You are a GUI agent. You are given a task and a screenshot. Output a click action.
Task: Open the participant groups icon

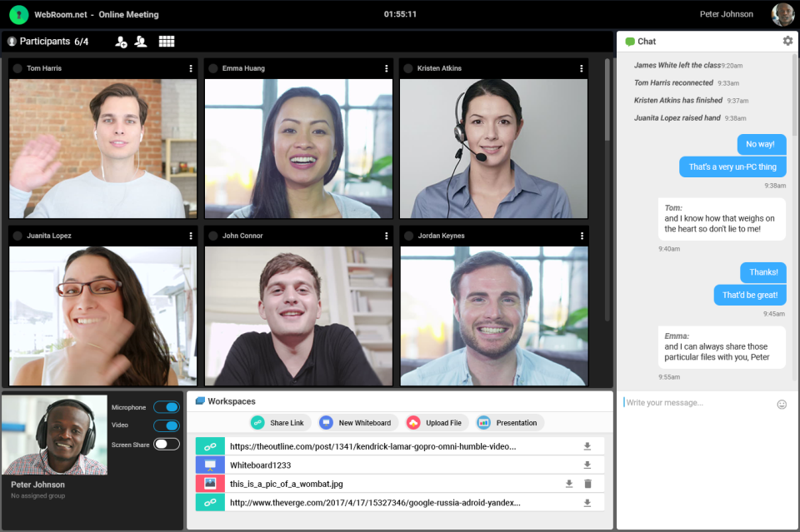141,42
